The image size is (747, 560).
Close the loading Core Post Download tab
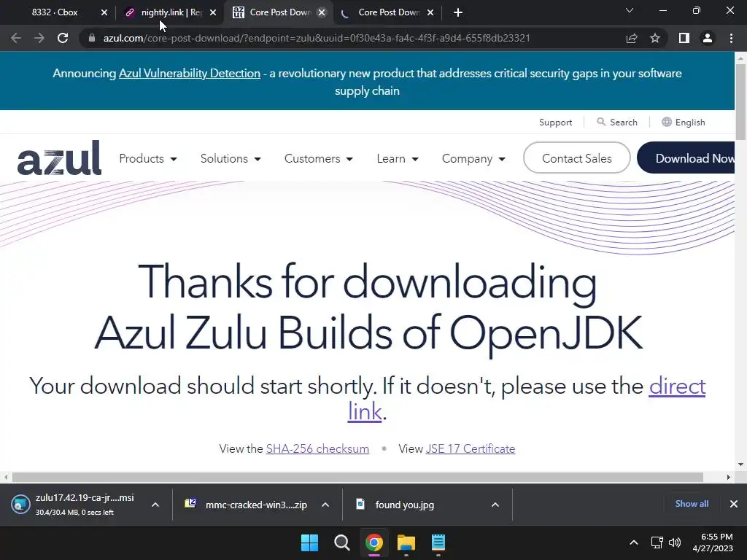tap(430, 12)
